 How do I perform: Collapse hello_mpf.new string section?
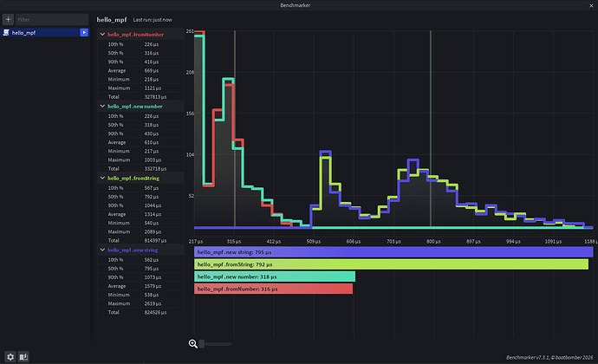click(102, 250)
